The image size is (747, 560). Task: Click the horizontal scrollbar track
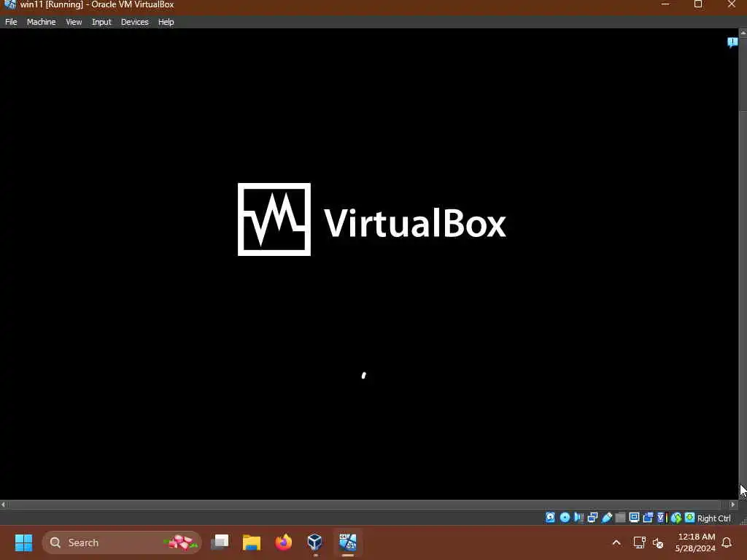point(365,505)
